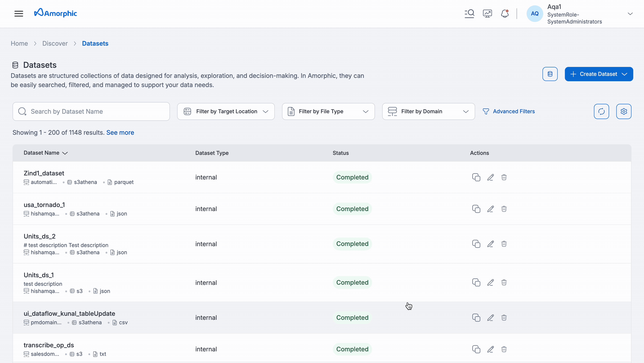Navigate to Discover in the breadcrumb

pyautogui.click(x=55, y=43)
